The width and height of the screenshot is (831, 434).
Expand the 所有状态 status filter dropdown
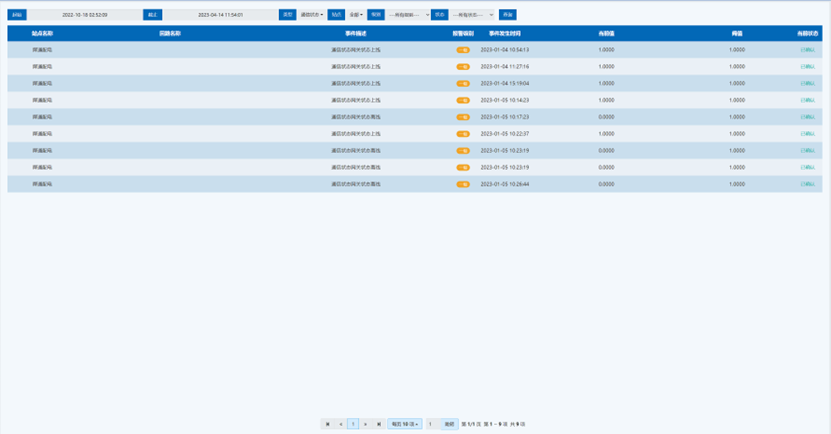[473, 15]
